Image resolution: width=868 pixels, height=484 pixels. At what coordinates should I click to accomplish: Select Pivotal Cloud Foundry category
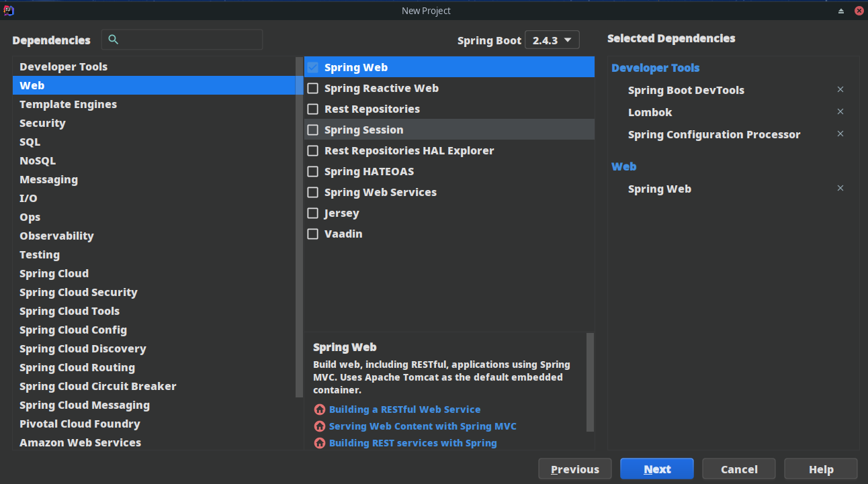pyautogui.click(x=154, y=424)
